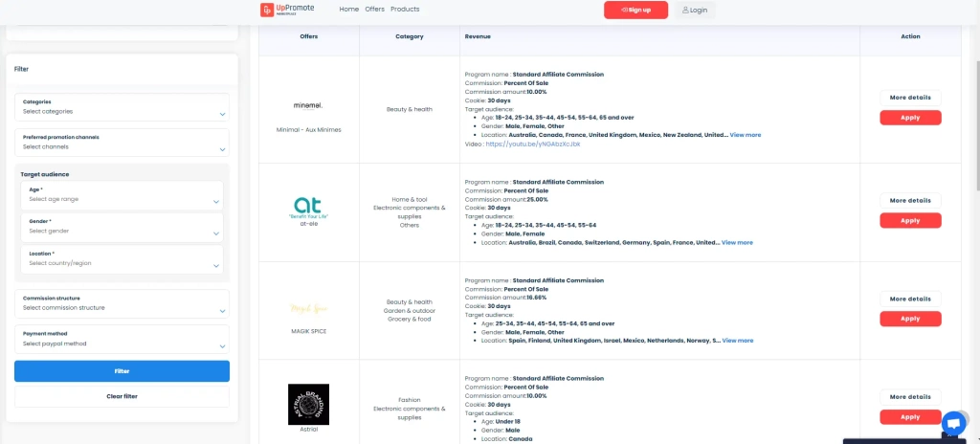
Task: Open the Products menu item
Action: (x=405, y=10)
